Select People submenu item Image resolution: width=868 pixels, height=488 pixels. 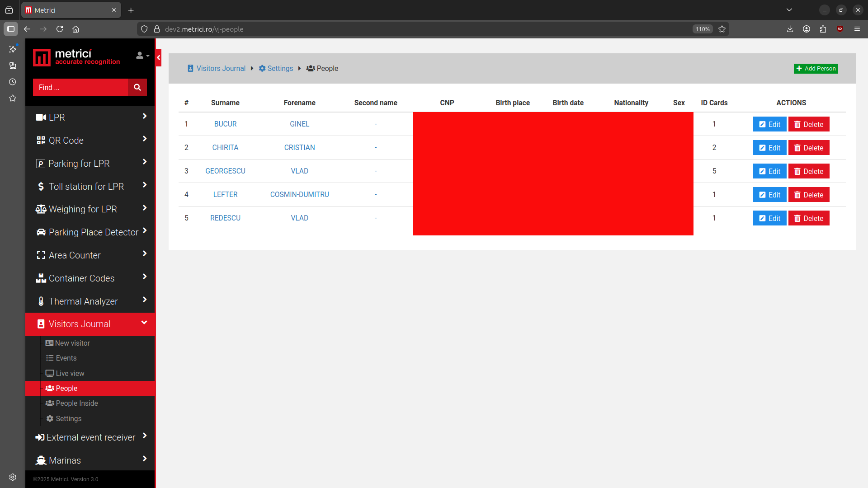click(90, 389)
